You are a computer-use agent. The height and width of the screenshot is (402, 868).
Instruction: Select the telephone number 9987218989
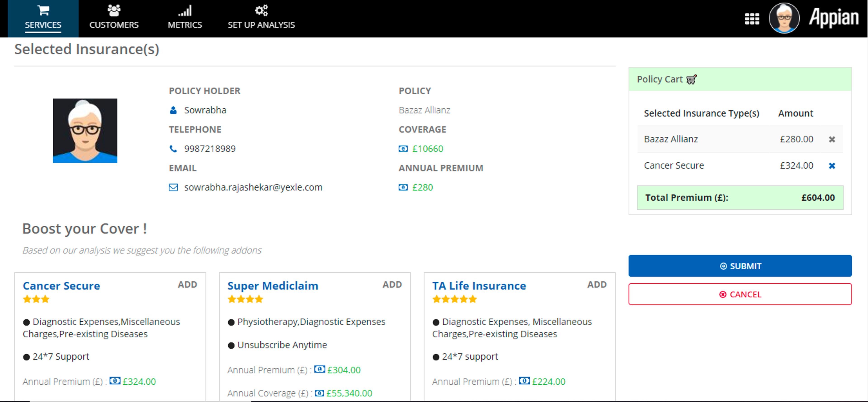click(210, 148)
